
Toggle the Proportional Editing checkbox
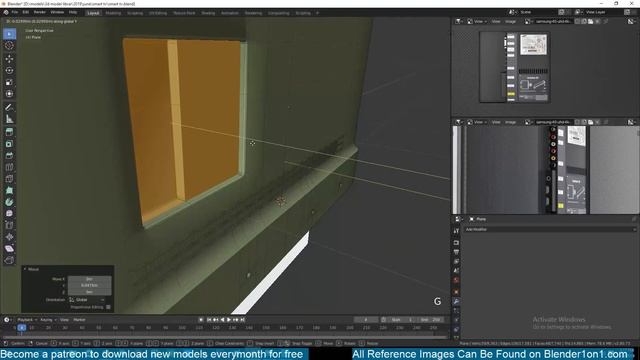(x=108, y=307)
